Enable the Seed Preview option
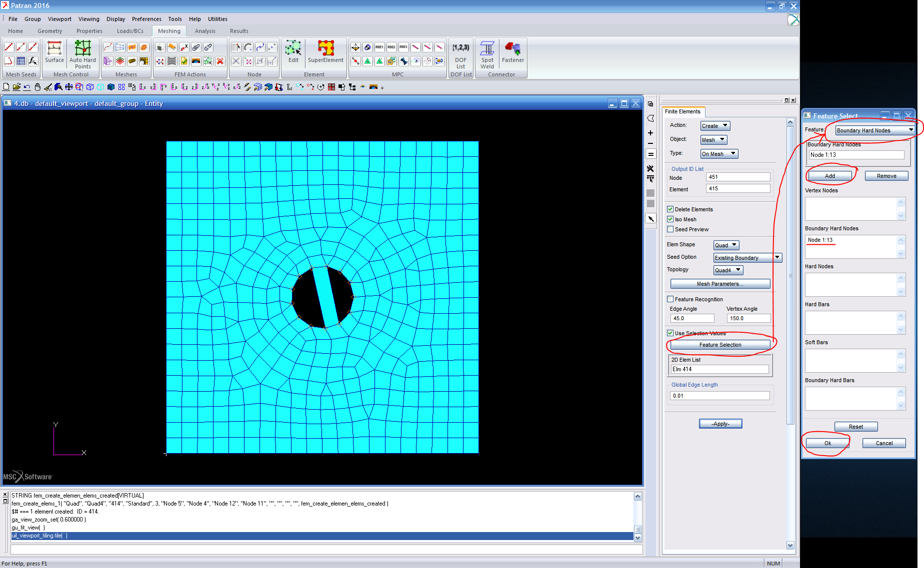 (670, 229)
